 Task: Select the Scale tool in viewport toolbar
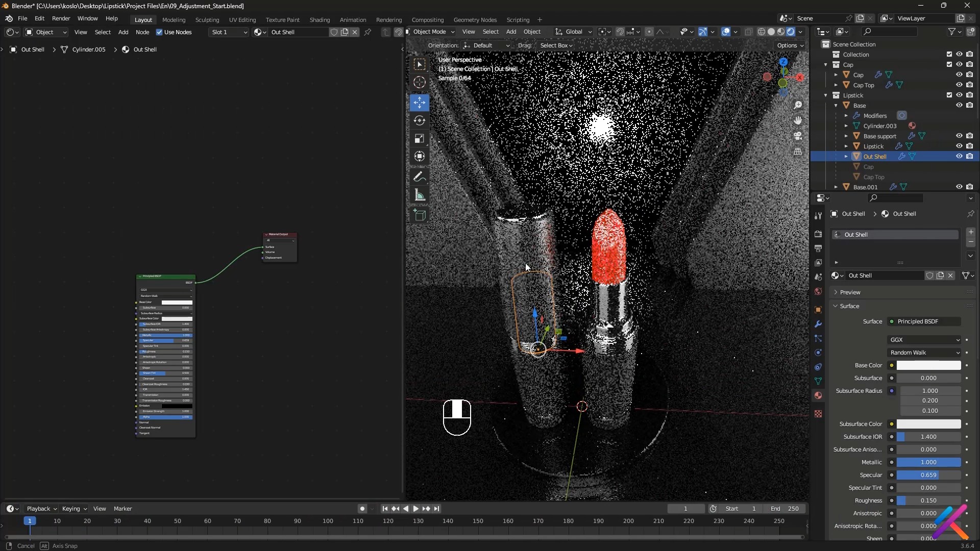pos(420,139)
